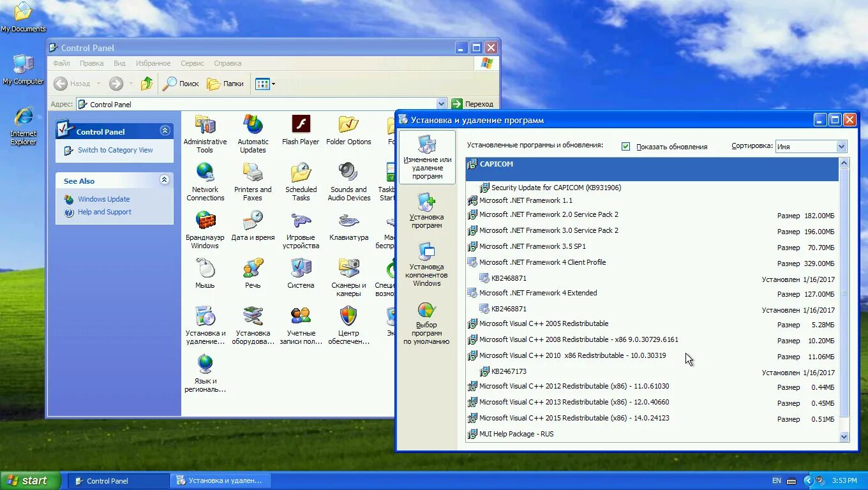Open Folder Options icon

(348, 130)
